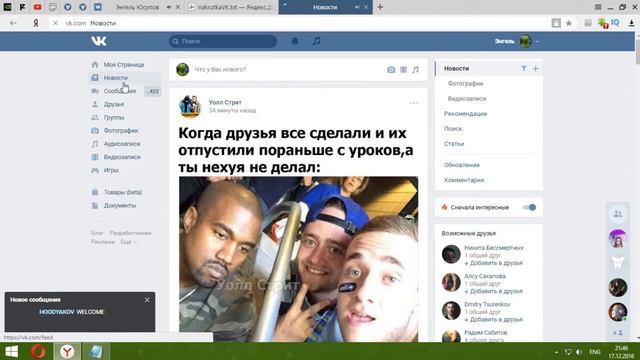Screen dimensions: 640x360
Task: Open Радим Сабитов profile link
Action: pyautogui.click(x=486, y=333)
